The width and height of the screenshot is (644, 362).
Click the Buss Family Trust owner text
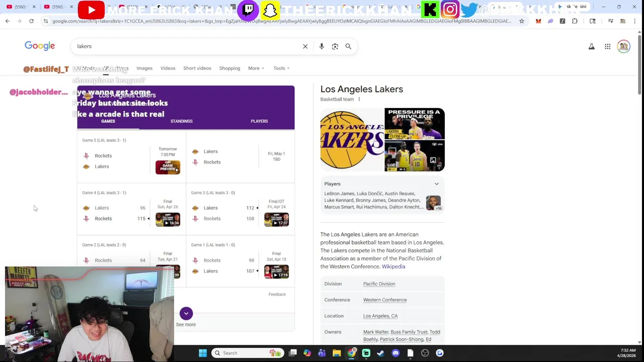[x=409, y=332]
